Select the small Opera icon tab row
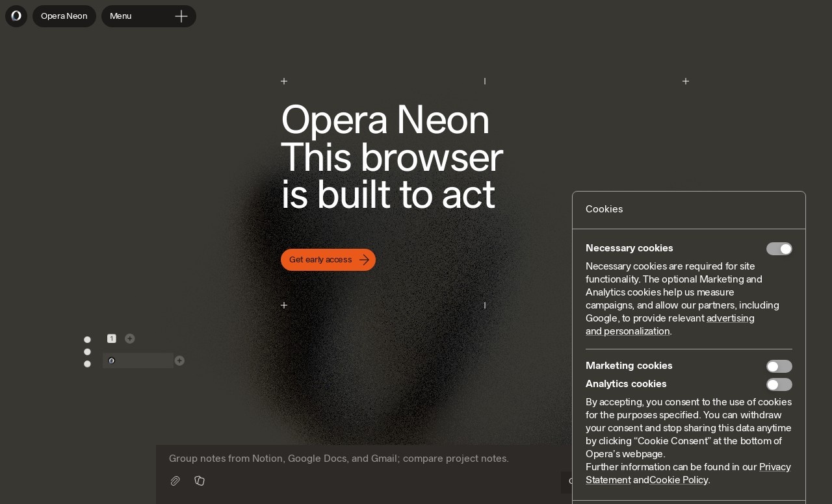This screenshot has width=832, height=504. 138,360
